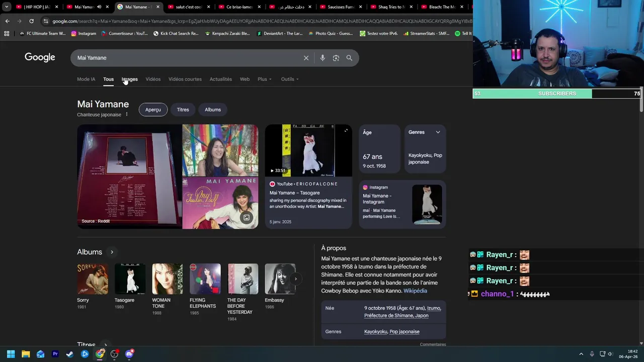
Task: Select the Titres chip
Action: [x=183, y=110]
